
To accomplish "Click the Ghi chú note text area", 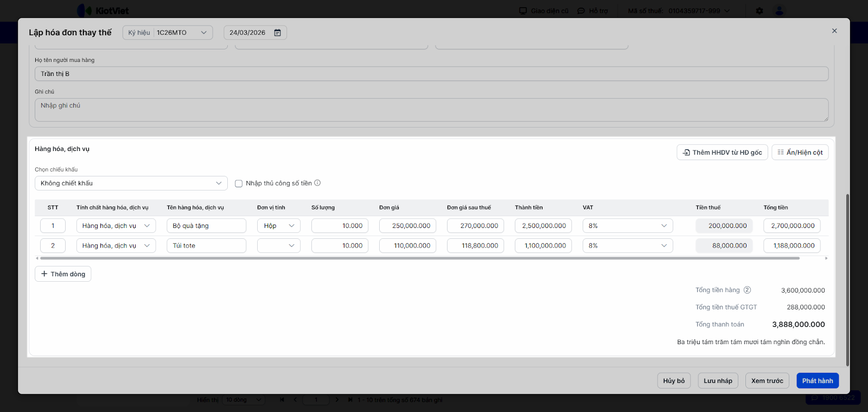I will pos(431,110).
